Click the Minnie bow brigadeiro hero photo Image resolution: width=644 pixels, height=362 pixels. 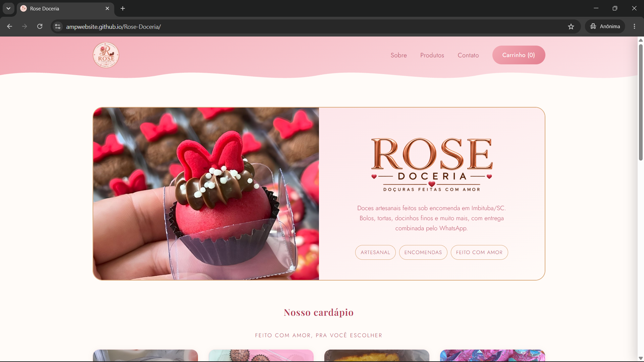click(206, 194)
